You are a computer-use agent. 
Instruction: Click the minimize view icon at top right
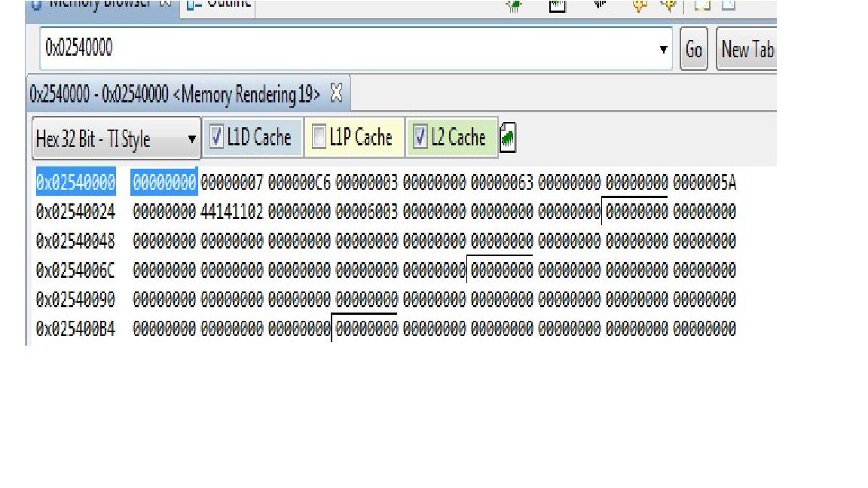point(729,6)
